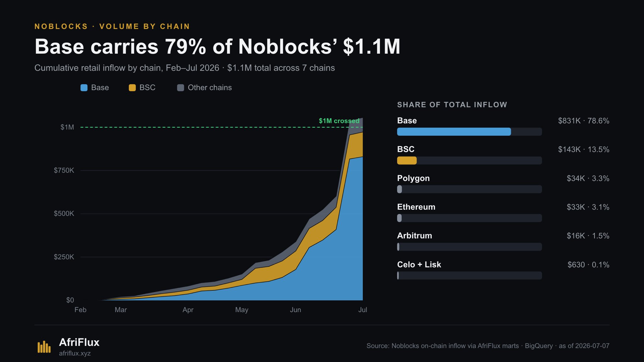Image resolution: width=644 pixels, height=362 pixels.
Task: Click the '$0' y-axis label
Action: click(70, 300)
